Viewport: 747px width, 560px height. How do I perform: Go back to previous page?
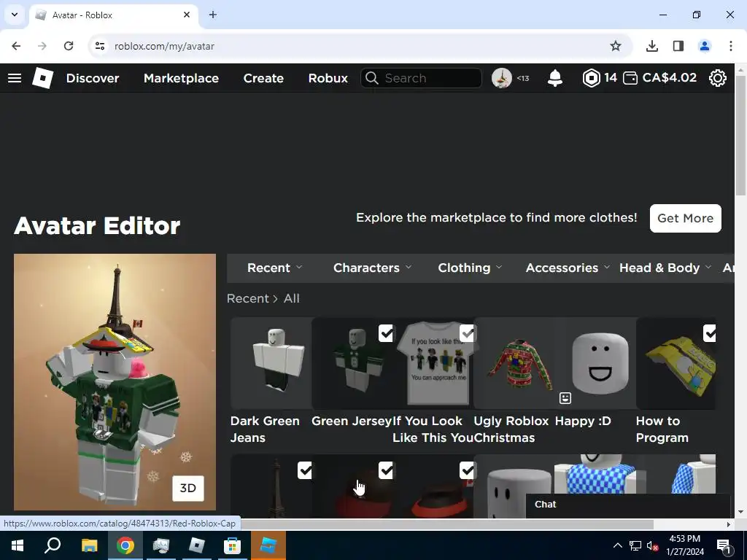click(16, 46)
